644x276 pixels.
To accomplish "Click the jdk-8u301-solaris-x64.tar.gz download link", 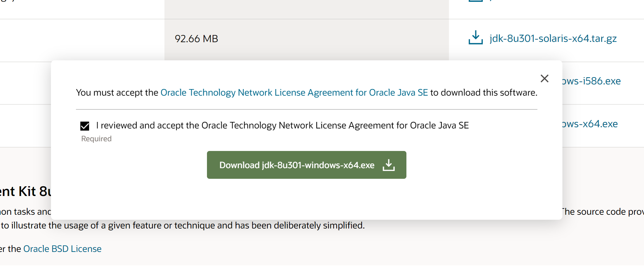I will [x=553, y=38].
